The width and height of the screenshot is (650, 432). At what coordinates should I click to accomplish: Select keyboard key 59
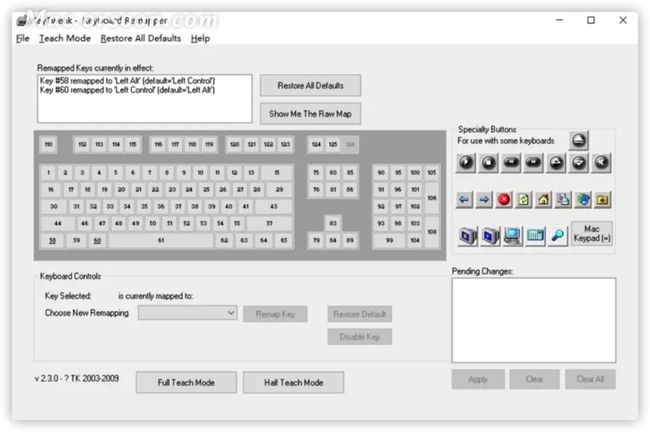(x=76, y=240)
